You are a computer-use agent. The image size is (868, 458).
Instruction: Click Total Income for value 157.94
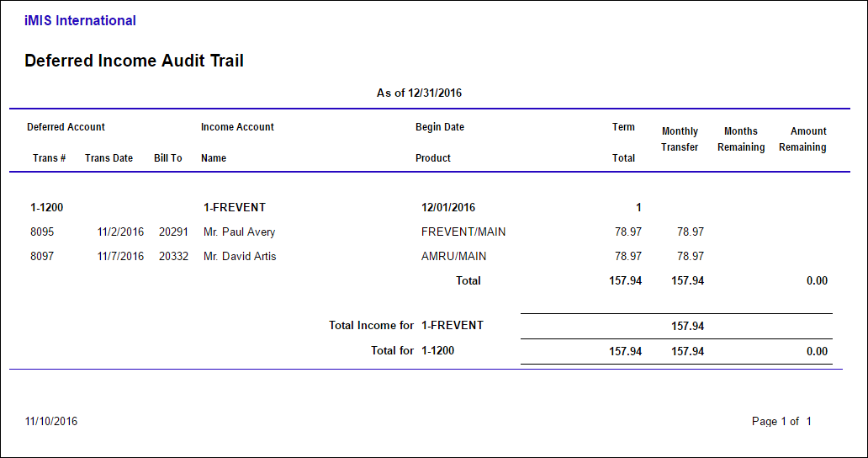[687, 326]
